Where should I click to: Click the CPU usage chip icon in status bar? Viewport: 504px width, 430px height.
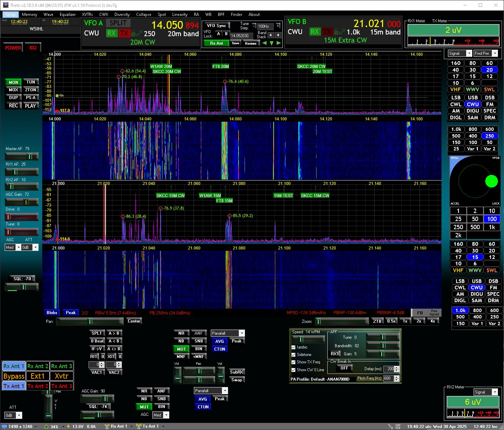pyautogui.click(x=47, y=427)
